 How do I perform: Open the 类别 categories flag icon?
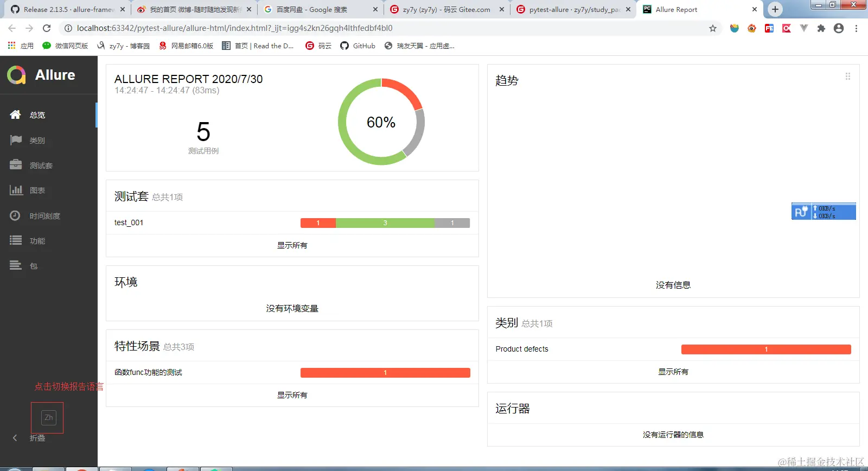point(16,140)
